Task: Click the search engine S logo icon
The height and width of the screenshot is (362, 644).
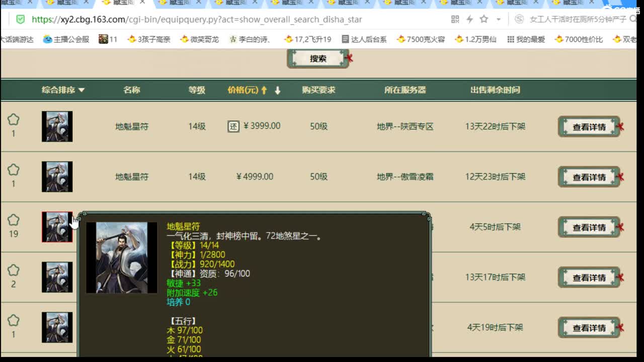Action: point(519,20)
